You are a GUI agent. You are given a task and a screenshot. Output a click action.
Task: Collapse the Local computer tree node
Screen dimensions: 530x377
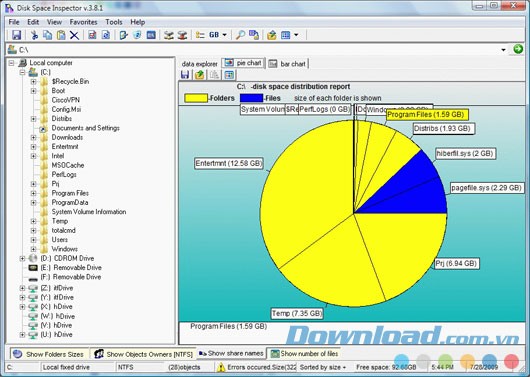pos(11,63)
